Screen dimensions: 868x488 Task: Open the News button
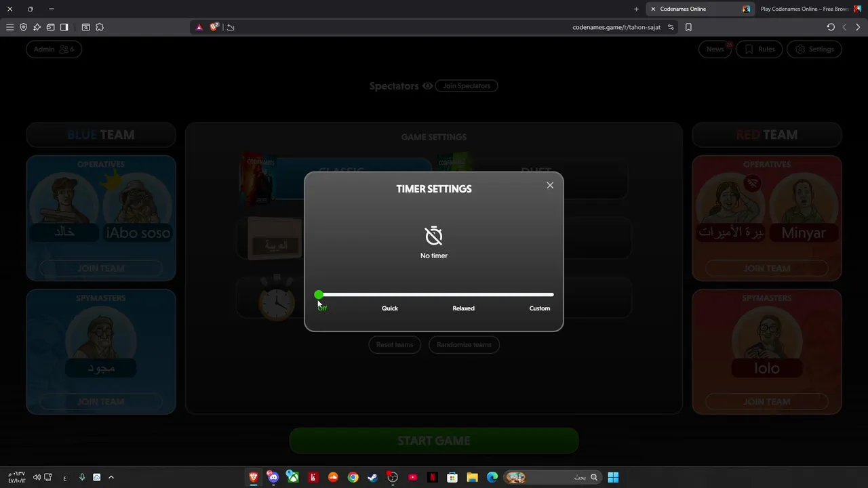(x=715, y=49)
